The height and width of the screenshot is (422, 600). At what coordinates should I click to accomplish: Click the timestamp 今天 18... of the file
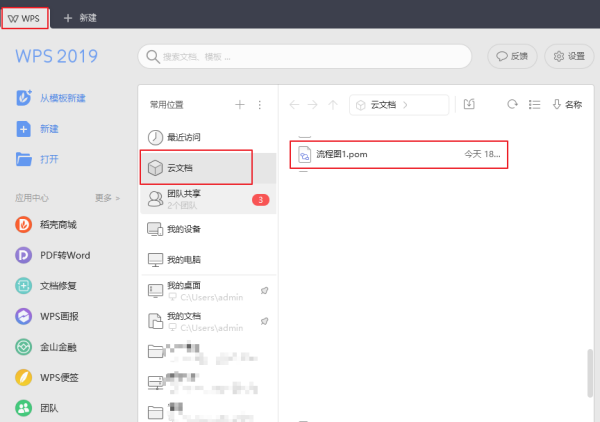pyautogui.click(x=482, y=154)
